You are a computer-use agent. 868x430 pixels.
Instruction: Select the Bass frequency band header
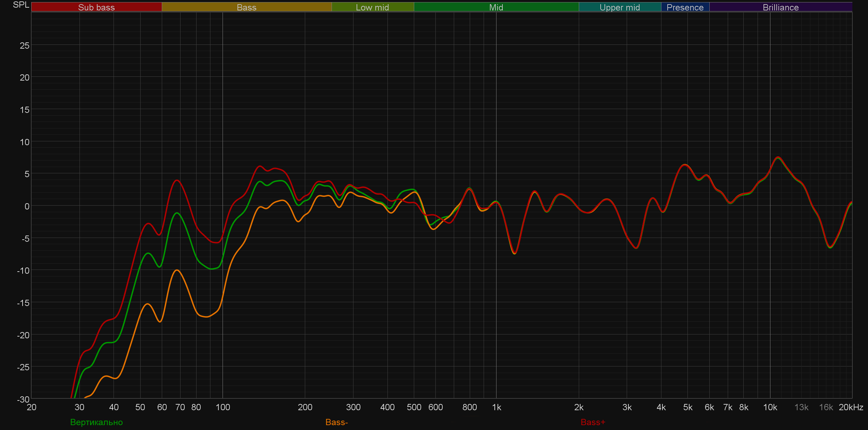(247, 7)
